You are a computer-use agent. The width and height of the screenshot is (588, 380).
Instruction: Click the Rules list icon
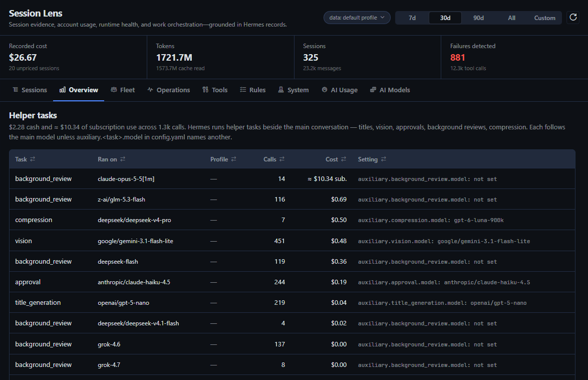pyautogui.click(x=243, y=90)
